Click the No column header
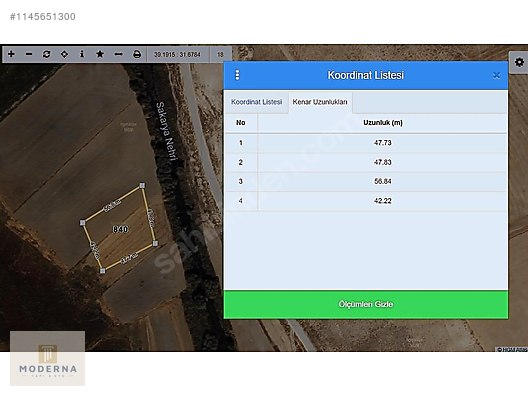Screen dimensions: 528x396 pos(240,123)
